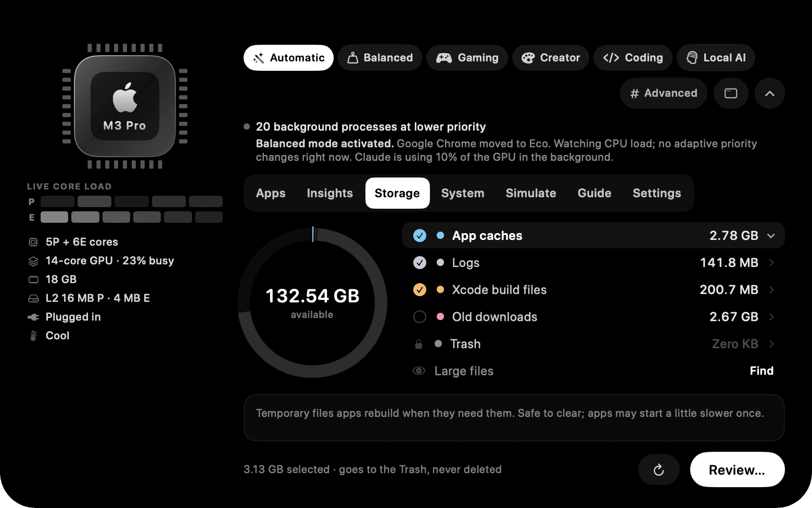Click the orange dot beside Xcode build files
This screenshot has width=812, height=508.
coord(440,290)
